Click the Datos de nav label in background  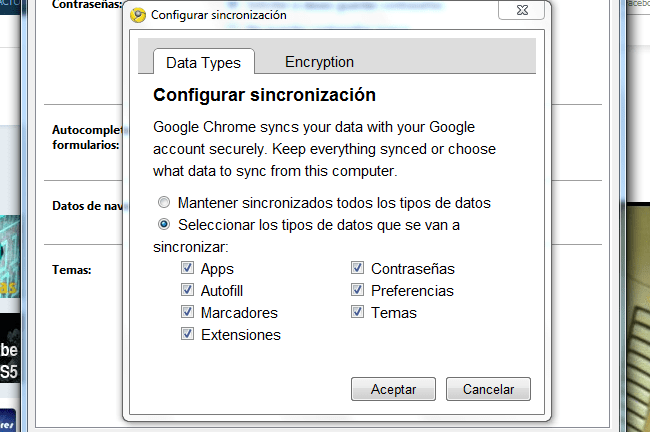coord(88,206)
